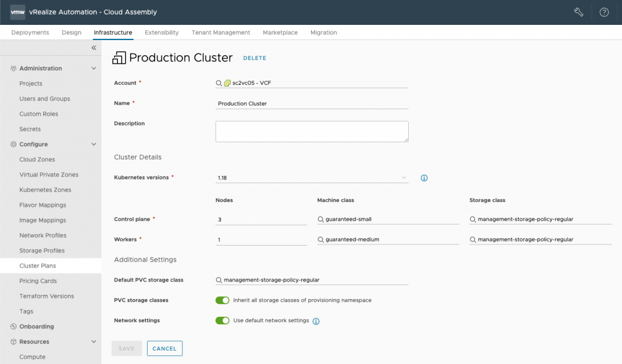The image size is (622, 364).
Task: Open Kubernetes Zones in sidebar
Action: [x=45, y=190]
